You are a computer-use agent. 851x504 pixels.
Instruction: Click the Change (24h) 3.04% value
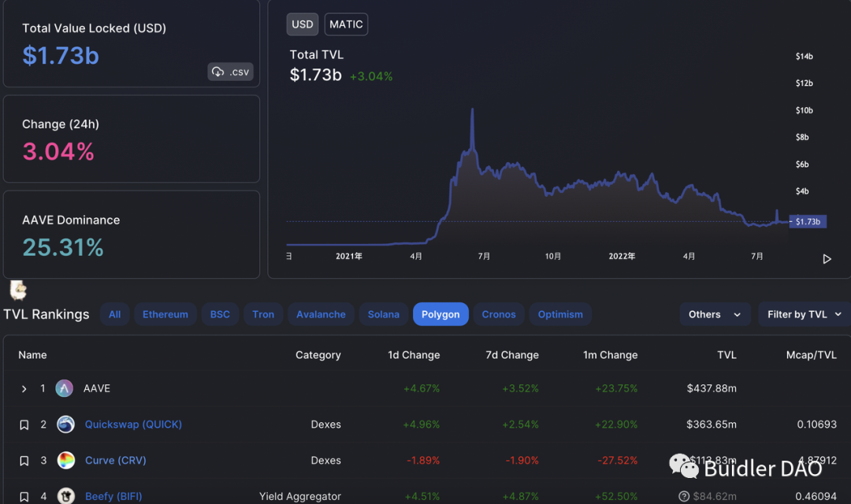(x=58, y=151)
